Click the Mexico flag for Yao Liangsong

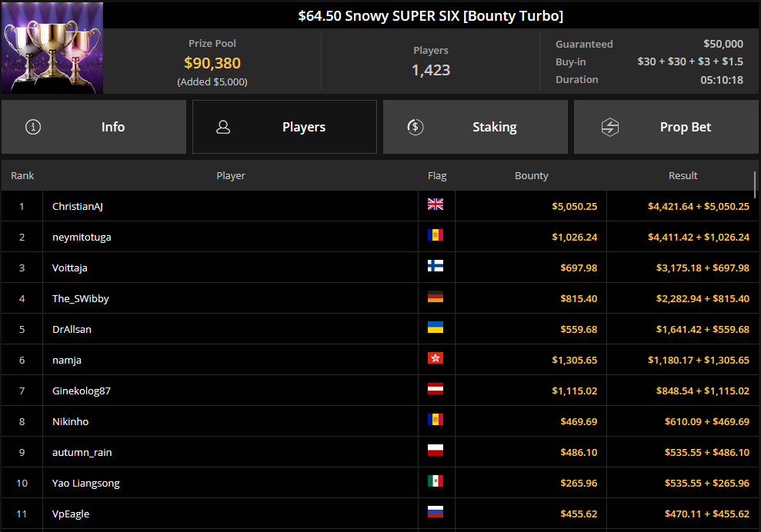point(436,481)
